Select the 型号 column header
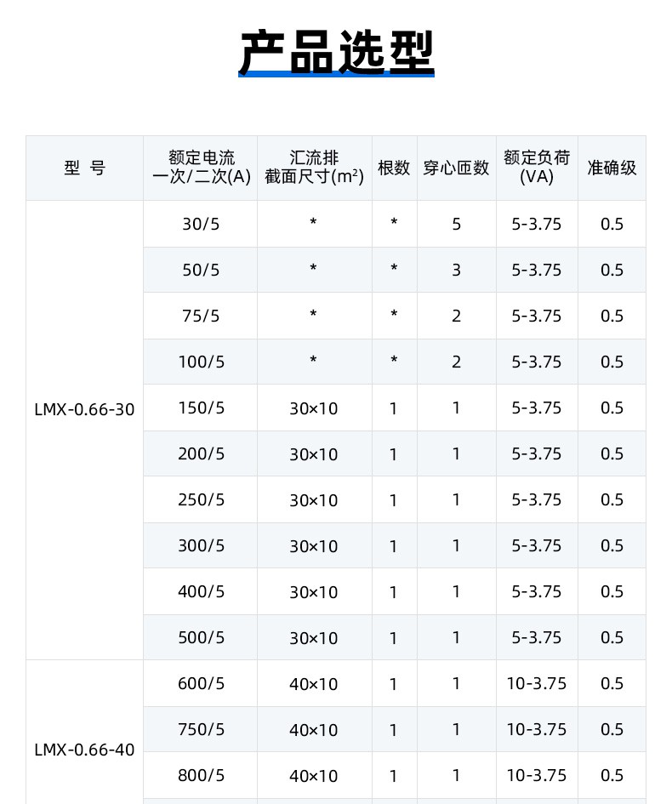672x804 pixels. click(84, 168)
